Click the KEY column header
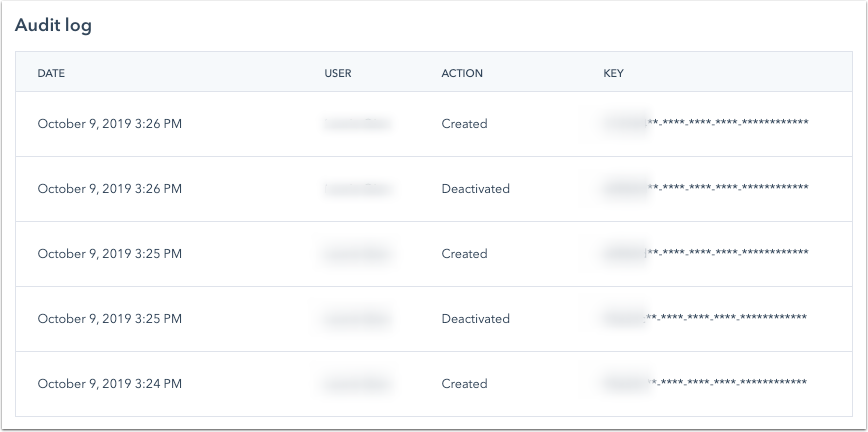Image resolution: width=868 pixels, height=432 pixels. [x=614, y=73]
